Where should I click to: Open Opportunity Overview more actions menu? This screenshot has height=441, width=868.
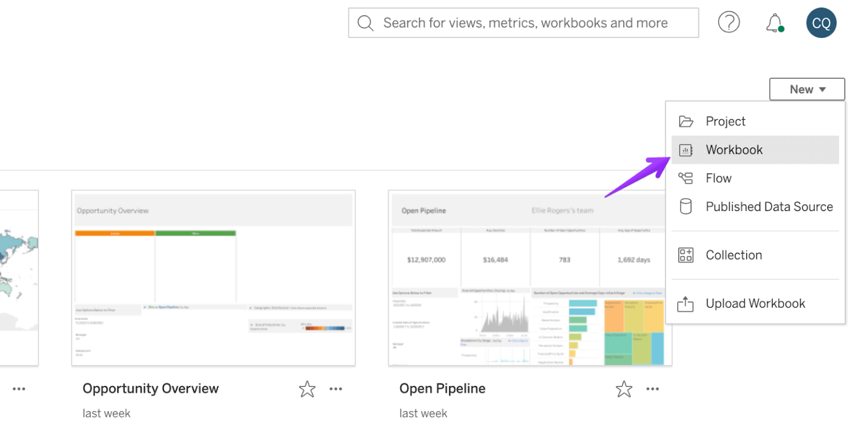pyautogui.click(x=336, y=389)
